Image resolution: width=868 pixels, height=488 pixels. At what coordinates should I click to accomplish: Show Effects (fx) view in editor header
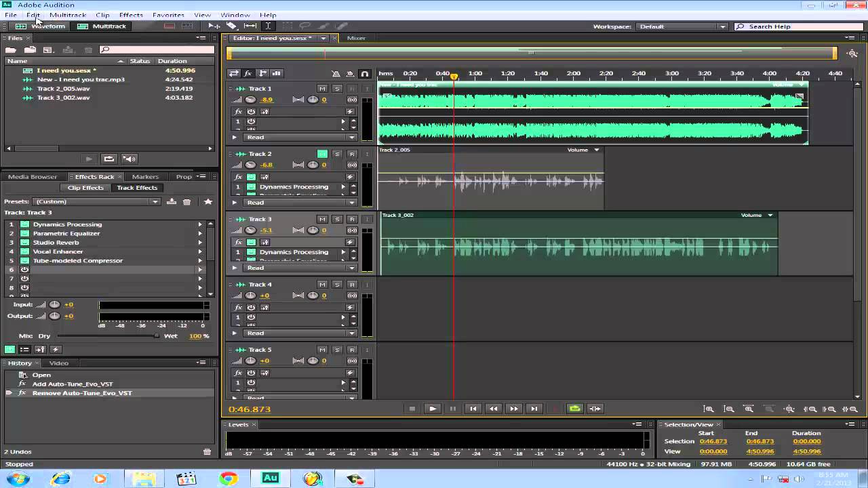click(x=248, y=73)
